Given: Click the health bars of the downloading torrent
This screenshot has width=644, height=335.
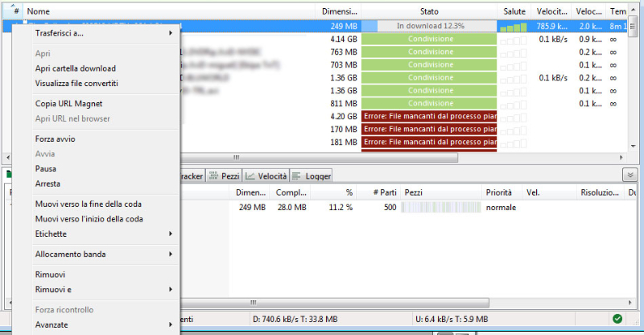Looking at the screenshot, I should click(x=512, y=27).
